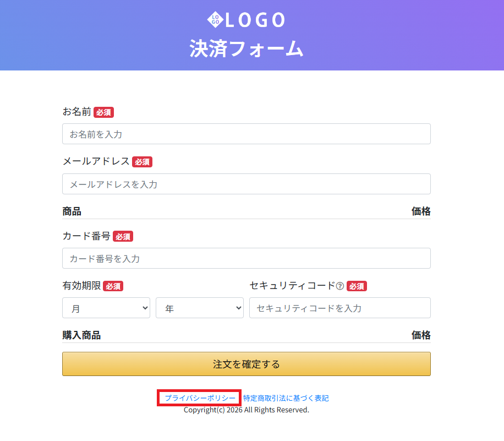Viewport: 504px width, 441px height.
Task: Click the 必須 badge beside メールアドレス
Action: tap(142, 162)
